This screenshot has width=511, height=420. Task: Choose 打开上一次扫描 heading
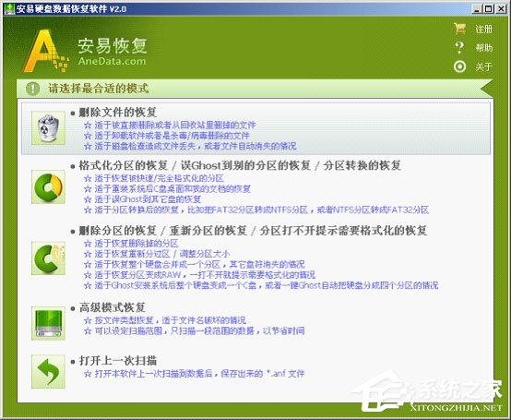[118, 361]
